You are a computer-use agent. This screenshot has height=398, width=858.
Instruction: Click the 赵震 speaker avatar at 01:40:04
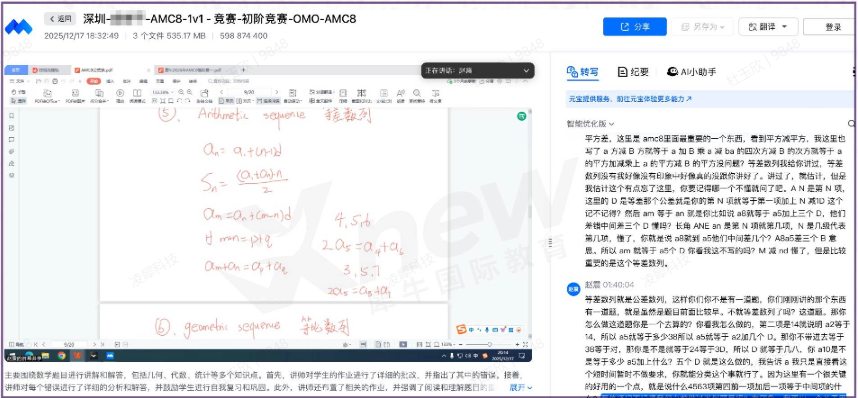(573, 290)
